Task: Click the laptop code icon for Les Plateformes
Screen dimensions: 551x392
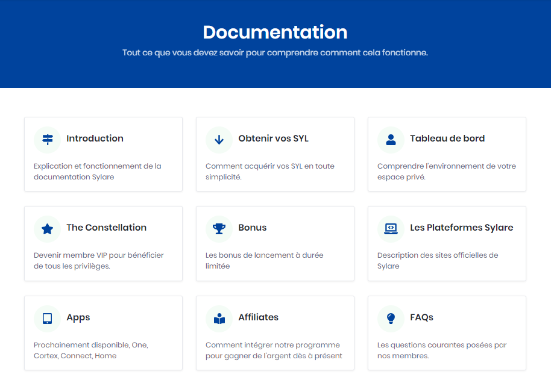Action: click(391, 229)
